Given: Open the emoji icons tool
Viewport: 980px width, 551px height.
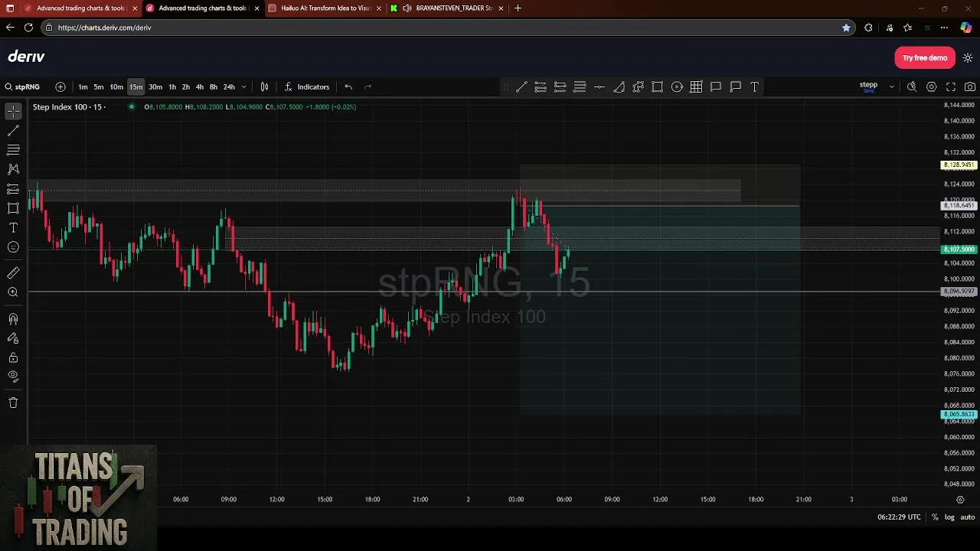Looking at the screenshot, I should pos(13,247).
